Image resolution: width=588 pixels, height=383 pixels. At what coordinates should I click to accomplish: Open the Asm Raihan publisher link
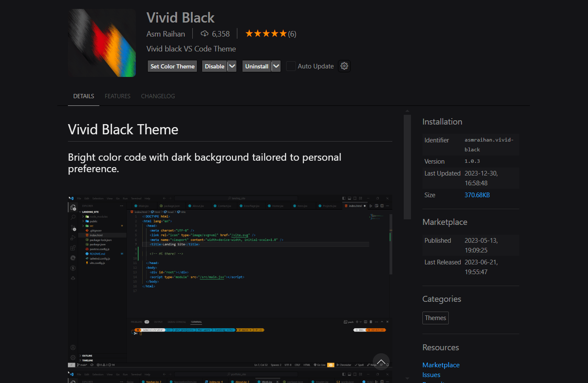coord(166,34)
